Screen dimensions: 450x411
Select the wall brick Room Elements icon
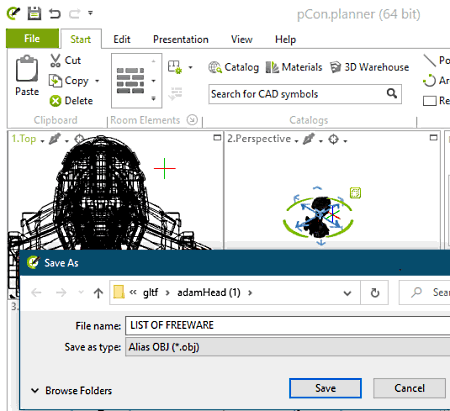coord(130,81)
